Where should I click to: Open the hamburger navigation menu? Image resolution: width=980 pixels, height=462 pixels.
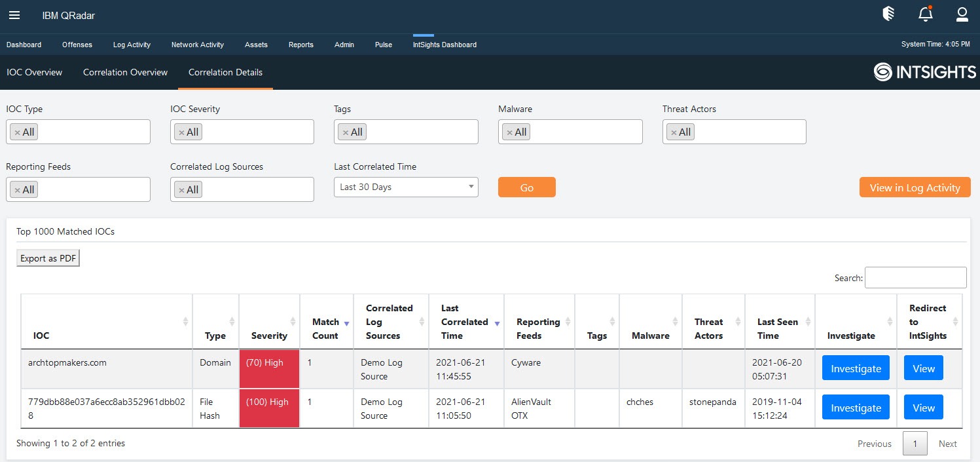pos(14,15)
